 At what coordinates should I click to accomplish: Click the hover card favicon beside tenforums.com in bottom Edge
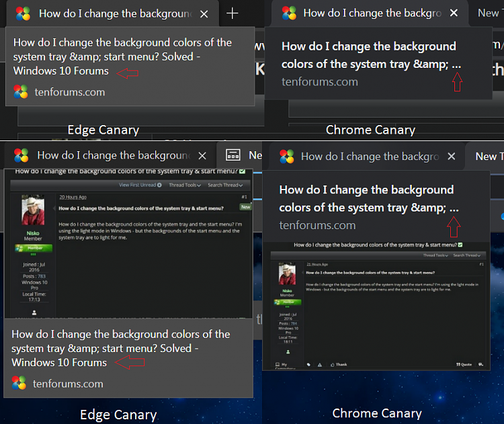pyautogui.click(x=19, y=383)
